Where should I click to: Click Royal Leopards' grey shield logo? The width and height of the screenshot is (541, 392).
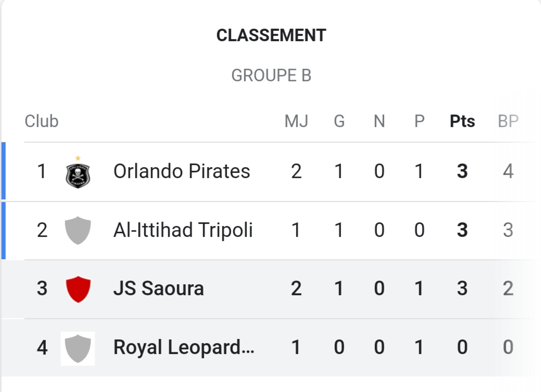coord(78,348)
